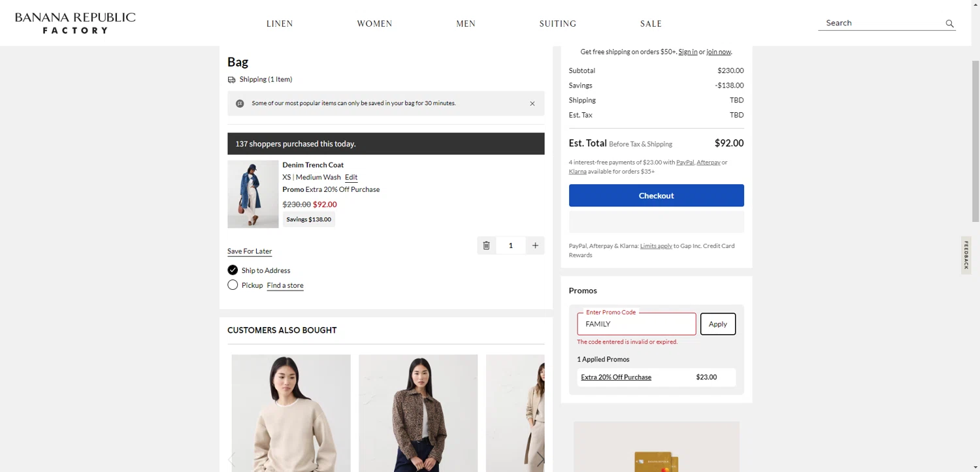Viewport: 980px width, 472px height.
Task: Open the Men menu
Action: point(466,24)
